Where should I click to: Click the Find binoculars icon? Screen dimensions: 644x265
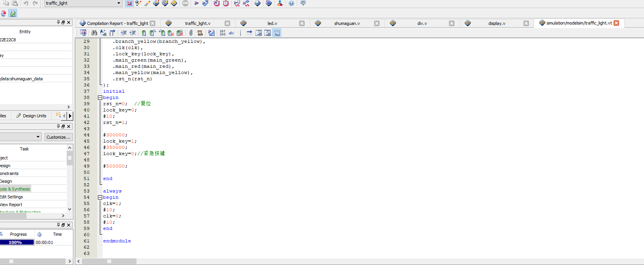click(x=94, y=33)
